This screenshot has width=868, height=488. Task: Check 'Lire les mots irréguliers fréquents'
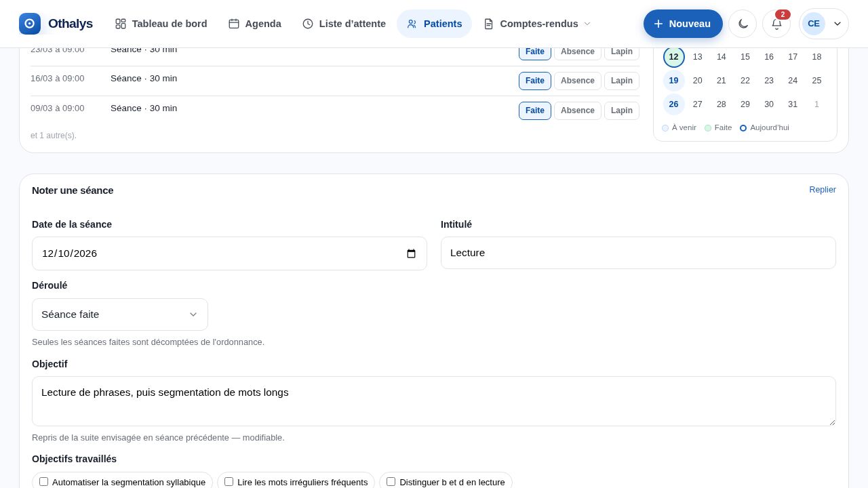[x=229, y=482]
